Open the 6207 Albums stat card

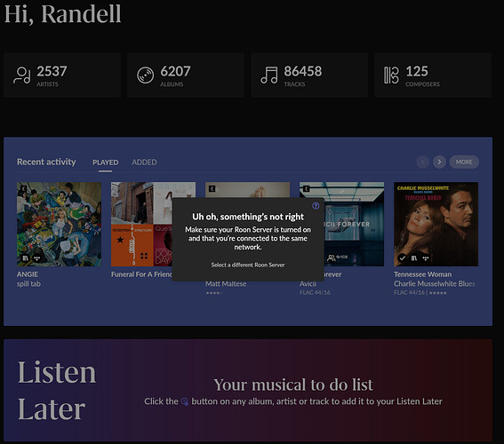[186, 75]
